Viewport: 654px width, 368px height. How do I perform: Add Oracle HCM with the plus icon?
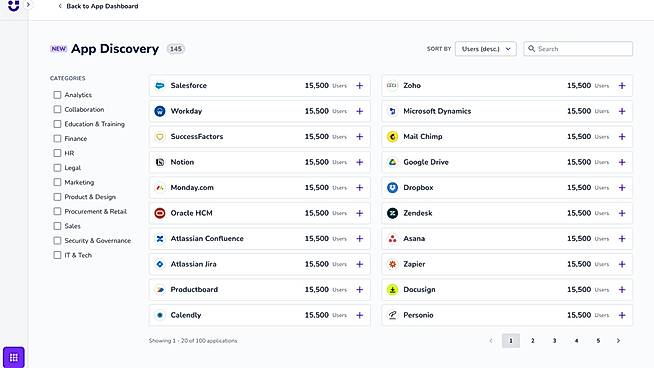click(360, 213)
